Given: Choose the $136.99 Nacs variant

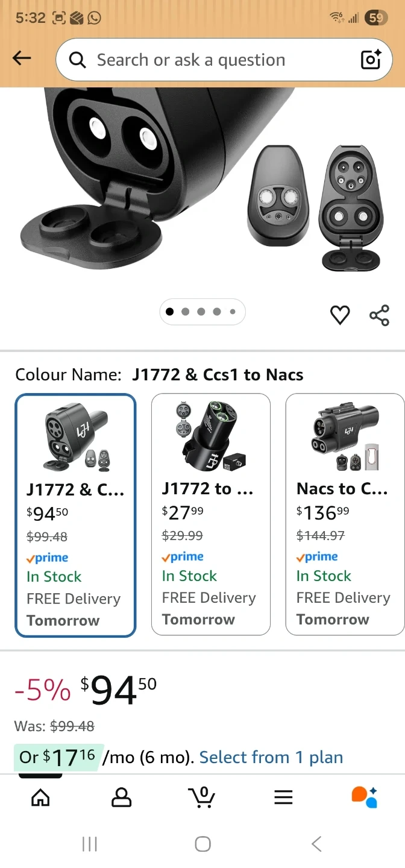Looking at the screenshot, I should (345, 514).
